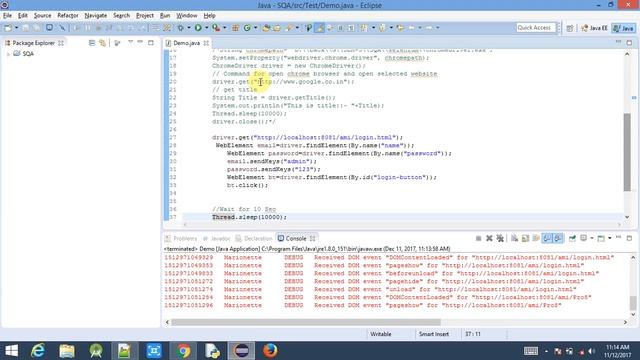Click Clear Console icon

tap(514, 238)
